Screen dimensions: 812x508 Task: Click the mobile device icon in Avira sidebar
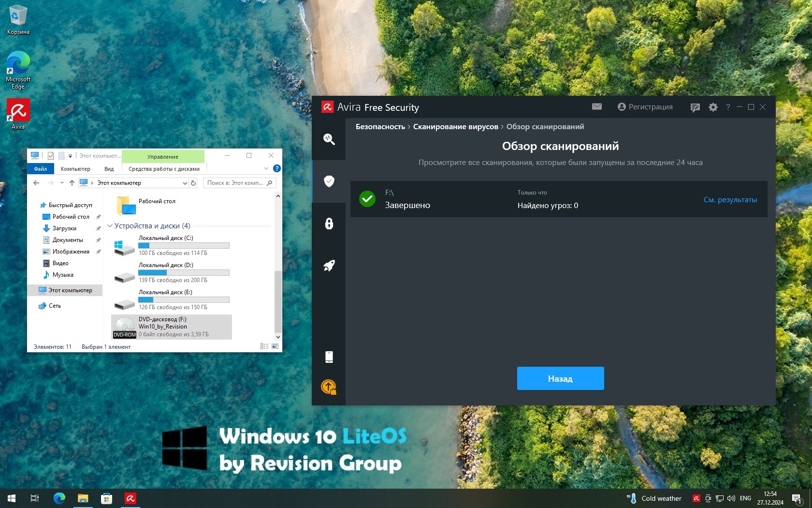[x=329, y=357]
